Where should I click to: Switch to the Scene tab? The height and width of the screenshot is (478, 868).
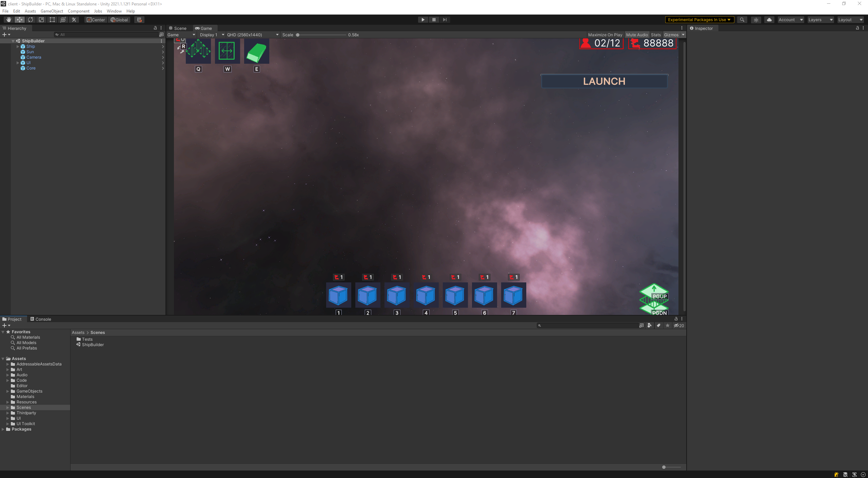[x=178, y=28]
